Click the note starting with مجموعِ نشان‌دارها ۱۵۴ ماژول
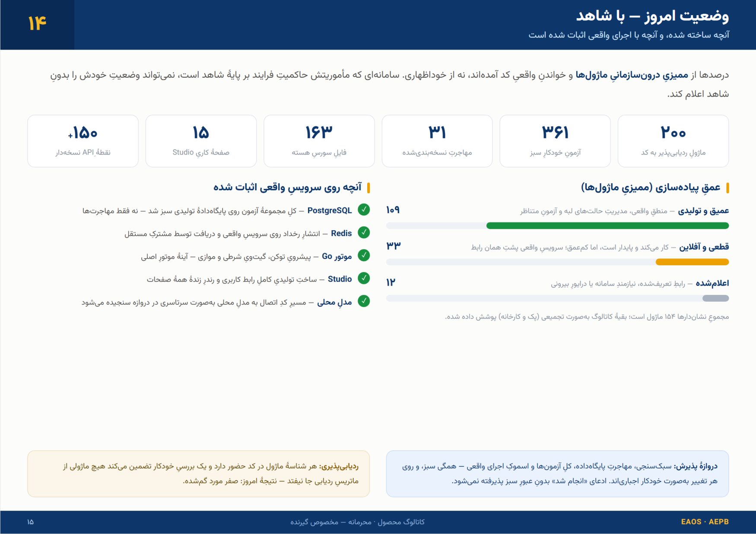This screenshot has width=756, height=534. (x=587, y=317)
